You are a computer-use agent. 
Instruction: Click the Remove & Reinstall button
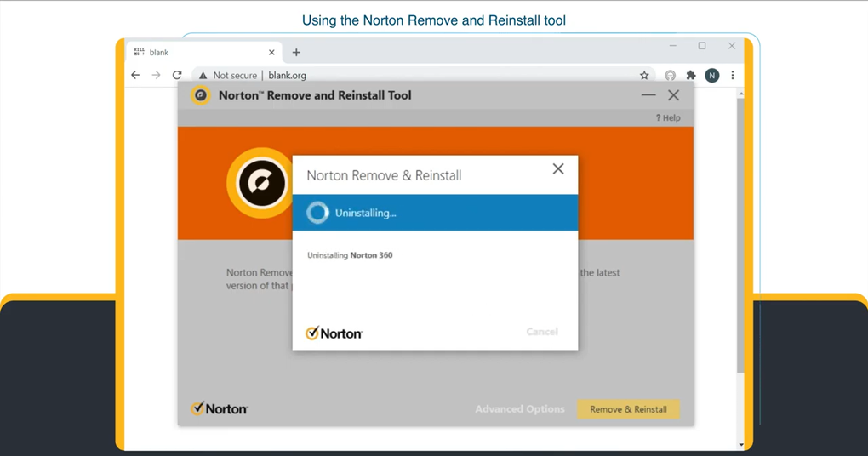click(x=628, y=409)
